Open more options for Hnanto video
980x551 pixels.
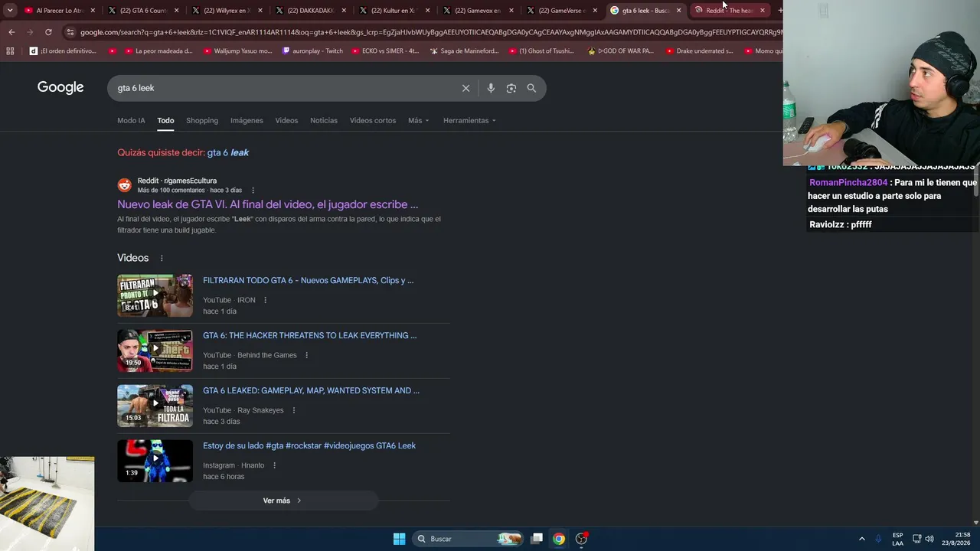point(274,465)
